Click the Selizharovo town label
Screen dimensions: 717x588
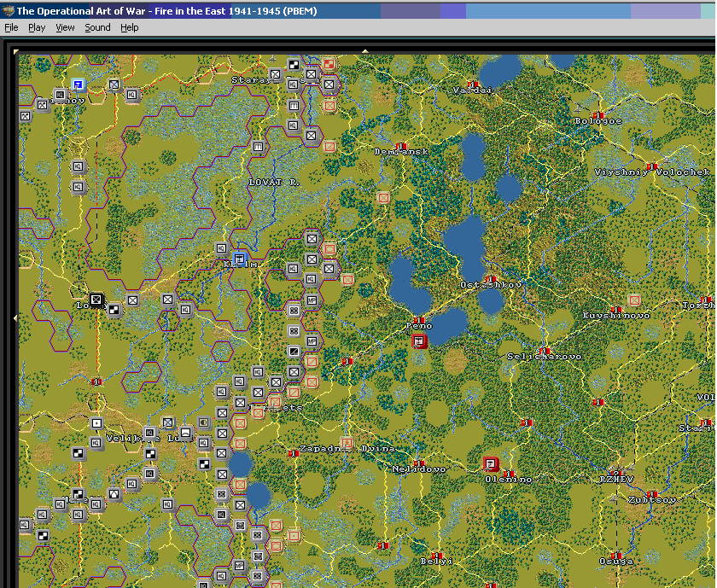[545, 356]
